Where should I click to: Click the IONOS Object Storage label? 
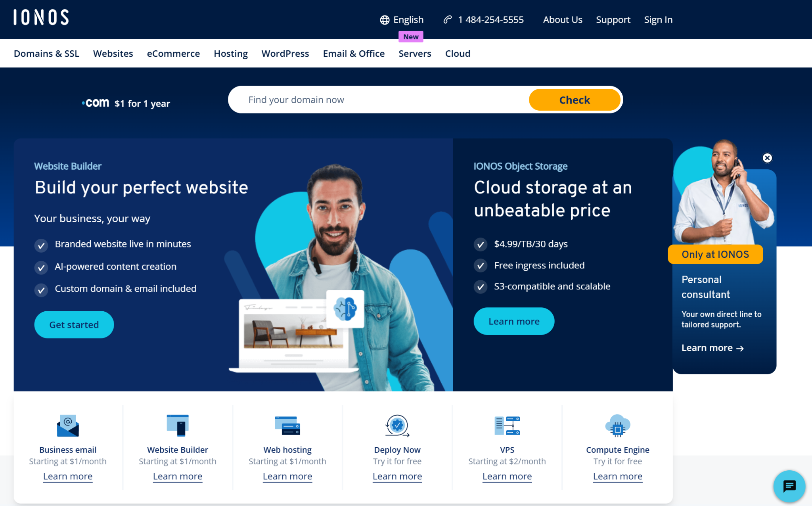pos(521,166)
